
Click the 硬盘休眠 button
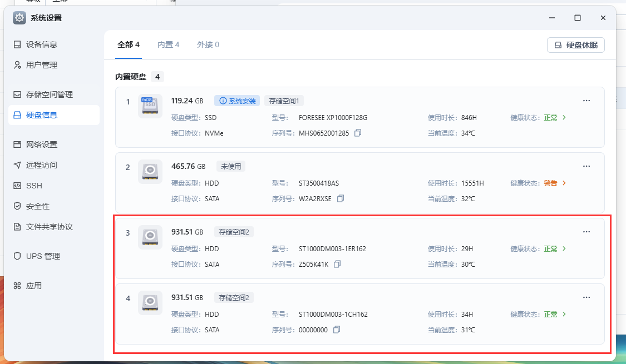coord(576,45)
